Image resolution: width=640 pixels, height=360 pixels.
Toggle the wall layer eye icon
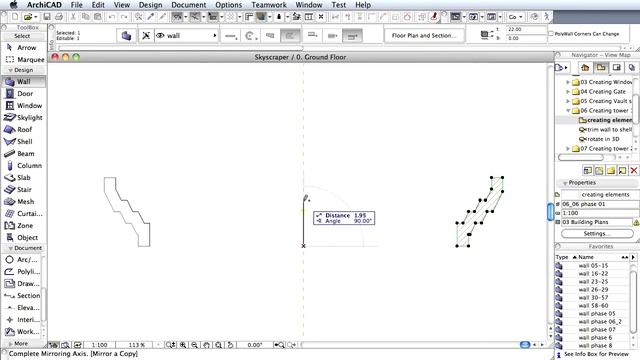[160, 36]
